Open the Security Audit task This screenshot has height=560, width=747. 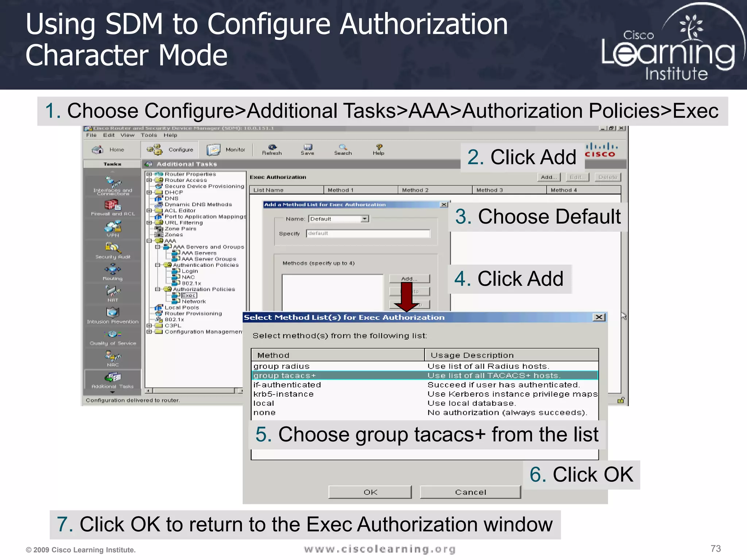pos(113,251)
